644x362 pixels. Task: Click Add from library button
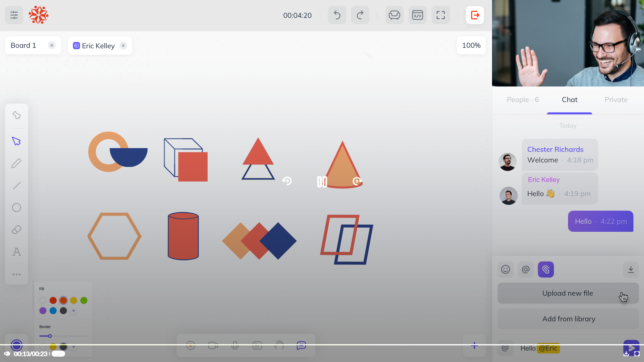568,319
